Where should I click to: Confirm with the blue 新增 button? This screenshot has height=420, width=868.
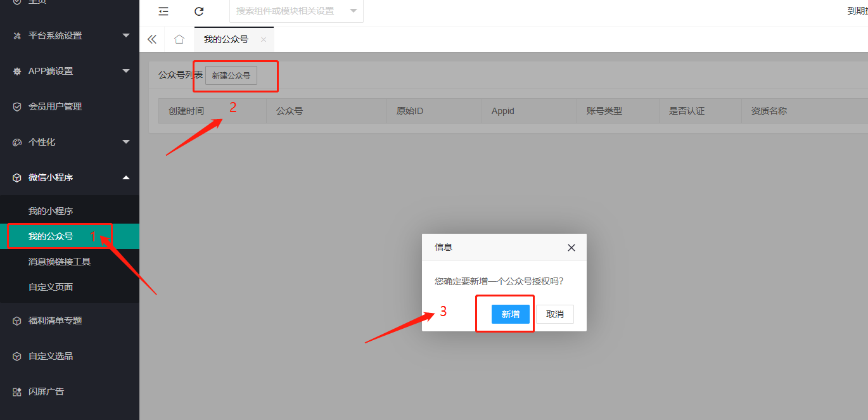(x=511, y=314)
